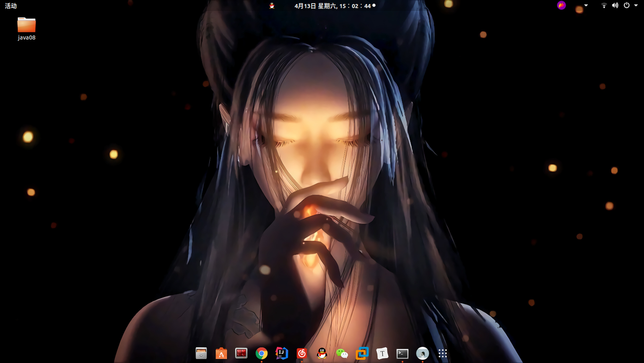The height and width of the screenshot is (363, 644).
Task: Expand the tray dropdown arrow beside flame icon
Action: [x=586, y=5]
